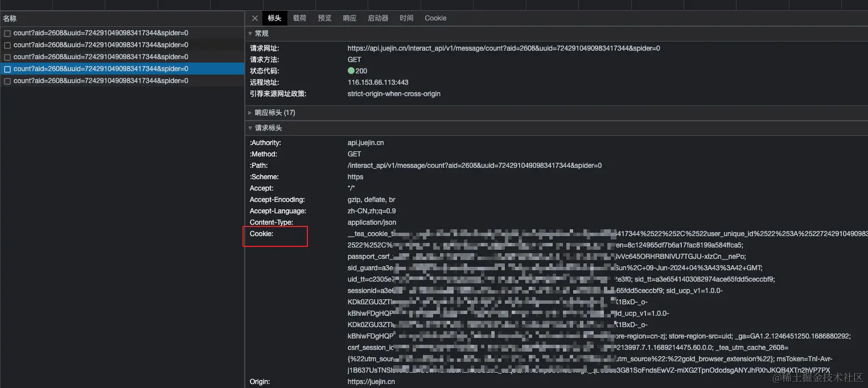
Task: Click the Accept-Language: header name
Action: pyautogui.click(x=278, y=211)
